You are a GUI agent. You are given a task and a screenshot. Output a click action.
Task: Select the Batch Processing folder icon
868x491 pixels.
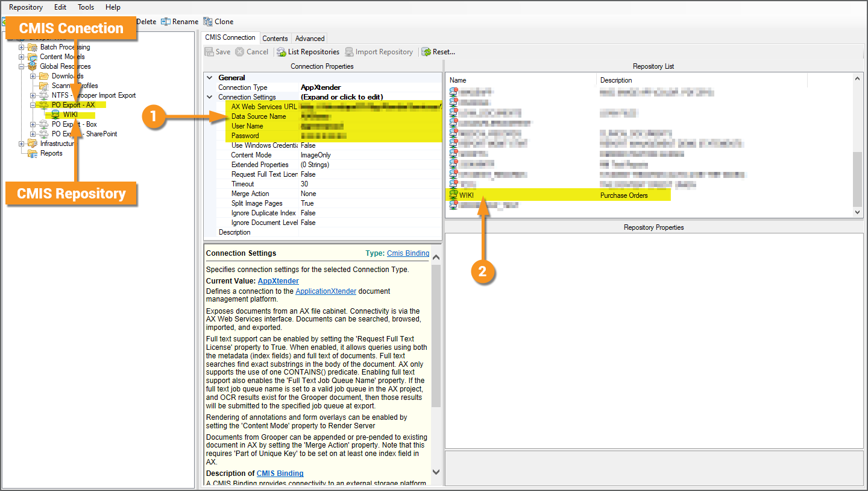[33, 47]
